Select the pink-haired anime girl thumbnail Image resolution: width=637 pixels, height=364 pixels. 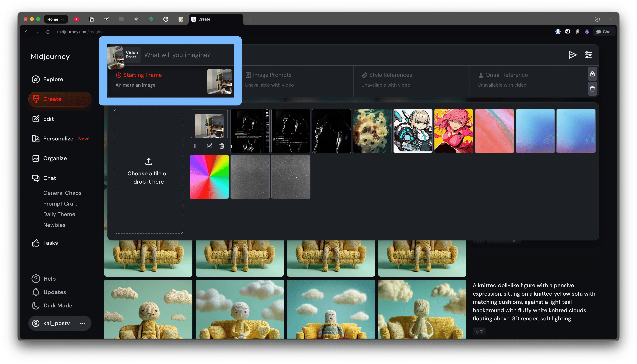(454, 131)
